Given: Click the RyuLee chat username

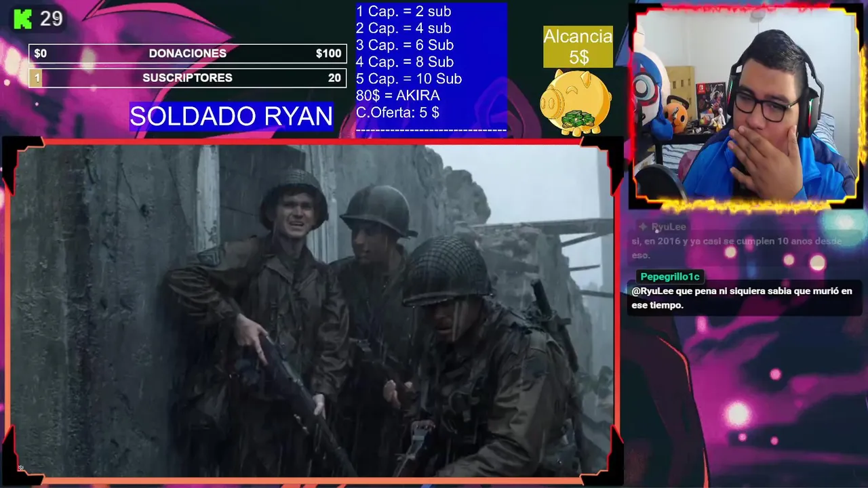Looking at the screenshot, I should [x=668, y=227].
